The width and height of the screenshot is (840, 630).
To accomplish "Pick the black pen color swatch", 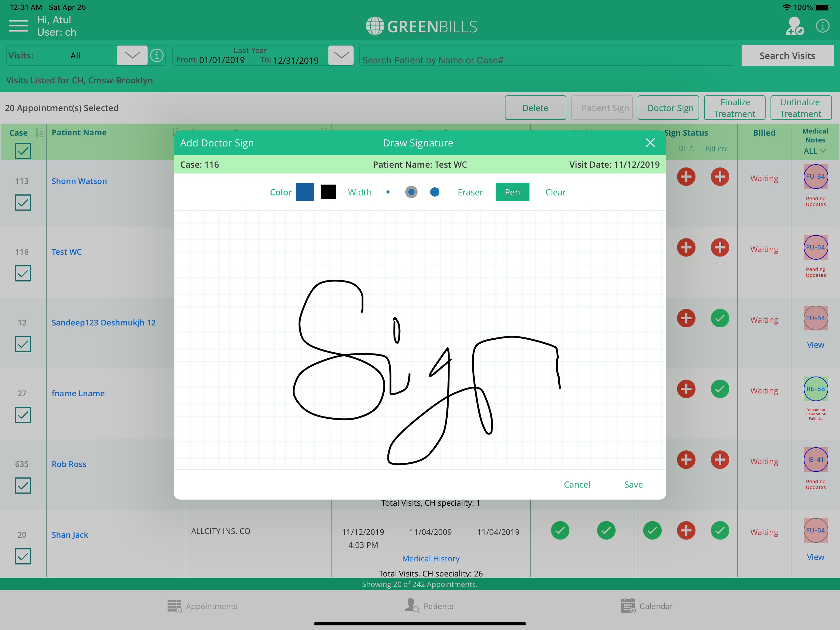I will pos(328,192).
